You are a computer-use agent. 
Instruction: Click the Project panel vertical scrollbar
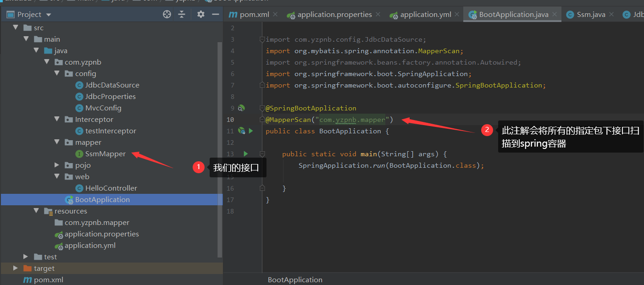coord(220,149)
